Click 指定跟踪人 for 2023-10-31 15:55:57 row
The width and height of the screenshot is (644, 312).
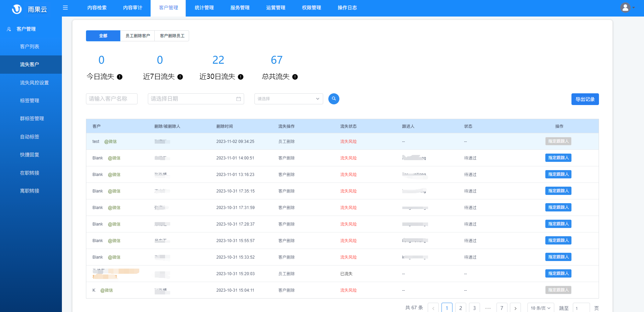point(558,240)
